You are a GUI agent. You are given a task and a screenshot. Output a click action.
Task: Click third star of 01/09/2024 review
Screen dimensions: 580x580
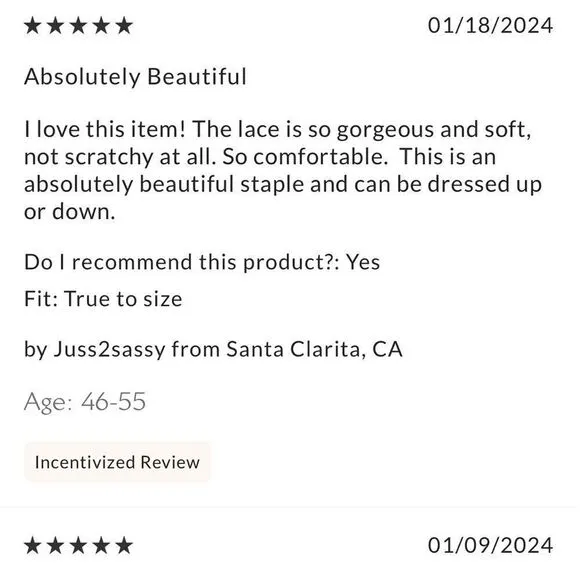click(78, 546)
